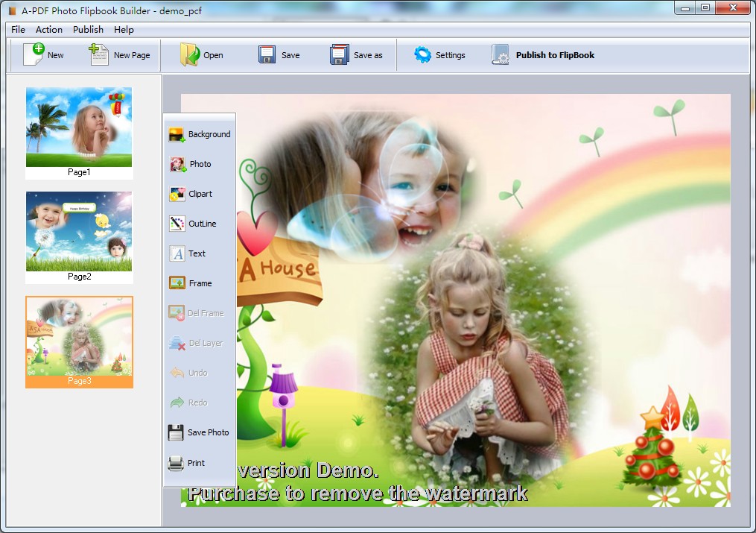Image resolution: width=756 pixels, height=533 pixels.
Task: Maximize the Flipbook Builder window
Action: point(705,7)
